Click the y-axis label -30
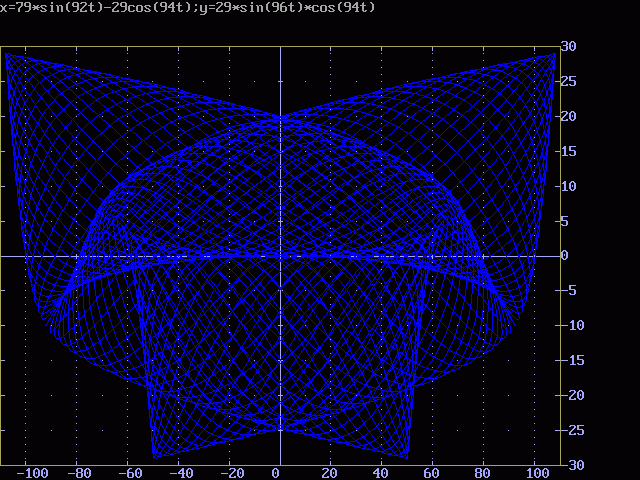Viewport: 640px width, 480px height. pyautogui.click(x=567, y=465)
